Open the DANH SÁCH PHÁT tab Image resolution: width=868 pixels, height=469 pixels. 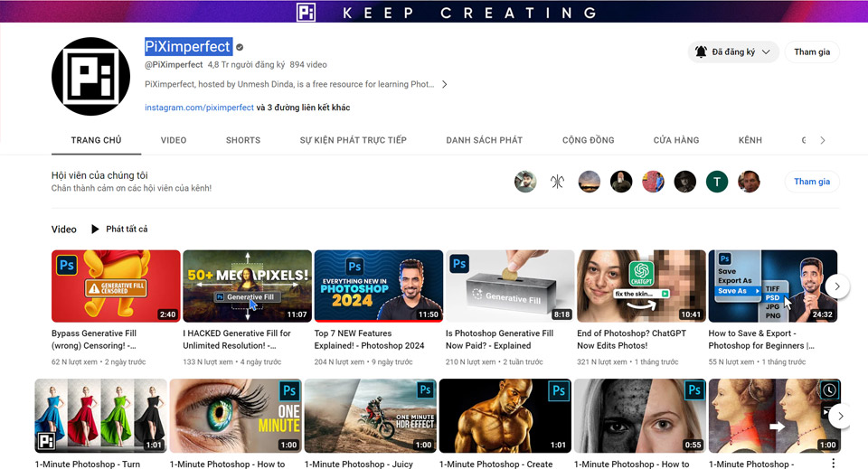click(x=484, y=140)
